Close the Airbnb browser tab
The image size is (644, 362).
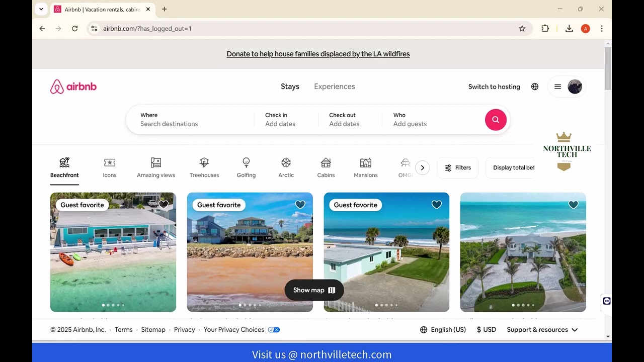(x=148, y=9)
